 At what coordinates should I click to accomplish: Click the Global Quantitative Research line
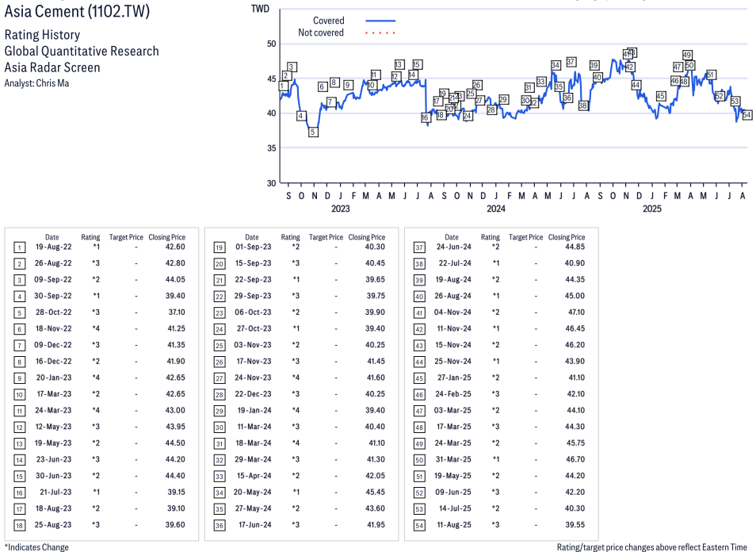click(82, 51)
